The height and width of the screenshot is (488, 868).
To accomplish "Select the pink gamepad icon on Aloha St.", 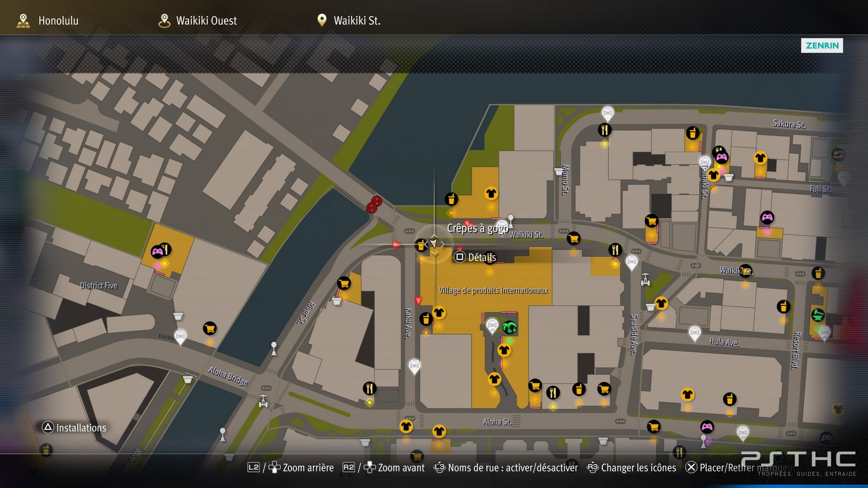I will (707, 427).
